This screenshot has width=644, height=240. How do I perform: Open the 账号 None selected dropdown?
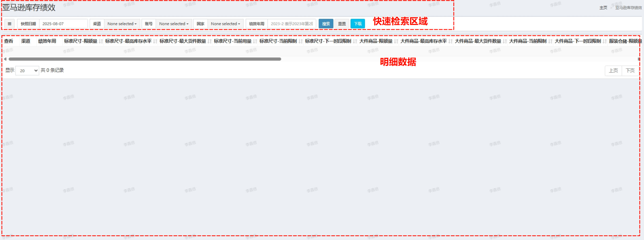(x=174, y=24)
